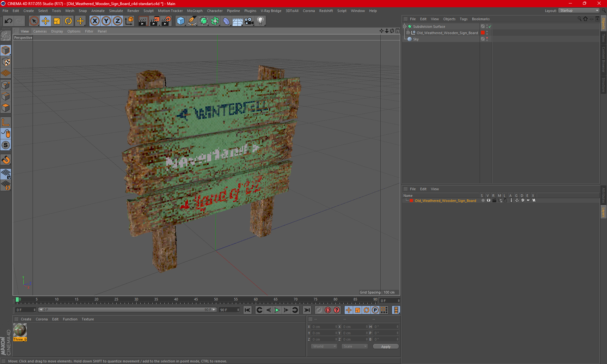Activate the Move tool
This screenshot has width=607, height=364.
(46, 21)
